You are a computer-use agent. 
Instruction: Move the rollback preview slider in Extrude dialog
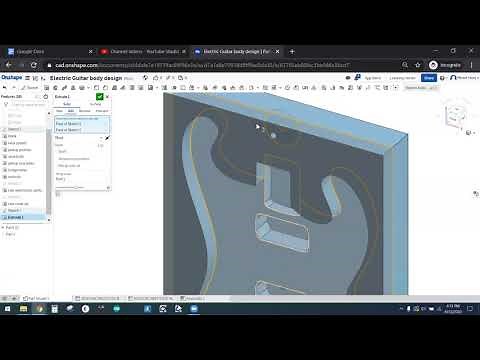coord(76,187)
